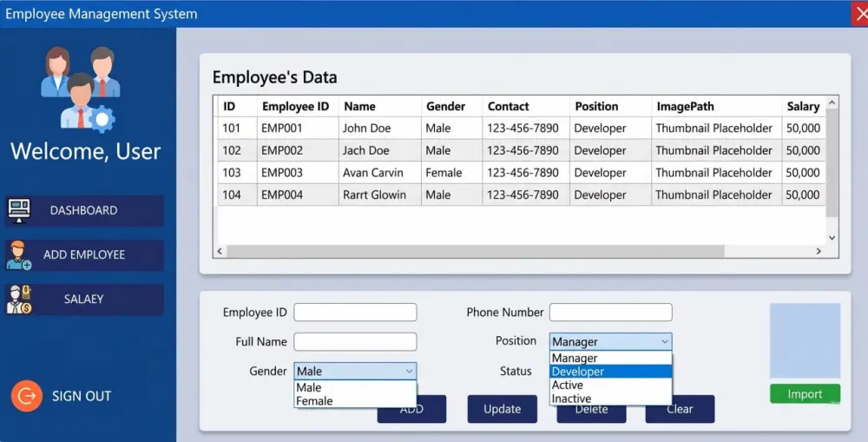Select the Avan Carvin name cell
The height and width of the screenshot is (442, 868).
(x=380, y=172)
